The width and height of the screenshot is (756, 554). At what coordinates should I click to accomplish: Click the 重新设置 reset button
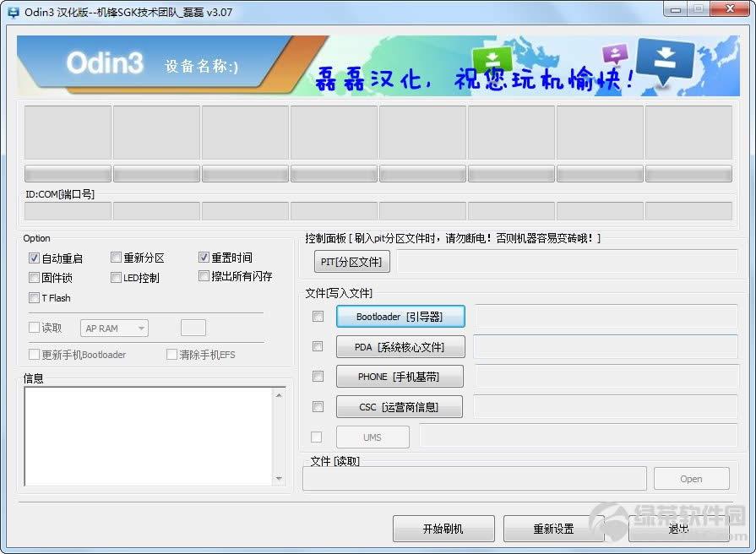(553, 529)
